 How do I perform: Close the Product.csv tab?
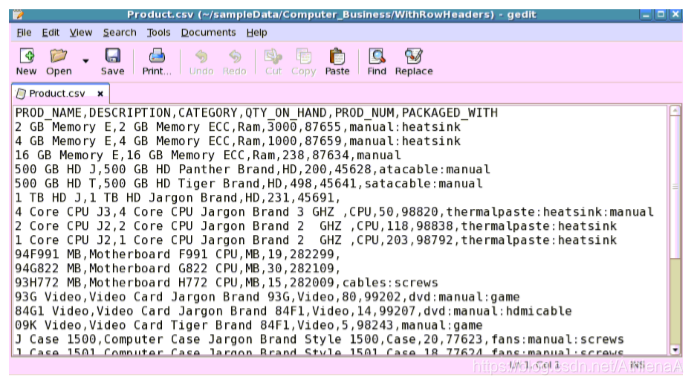tap(100, 94)
